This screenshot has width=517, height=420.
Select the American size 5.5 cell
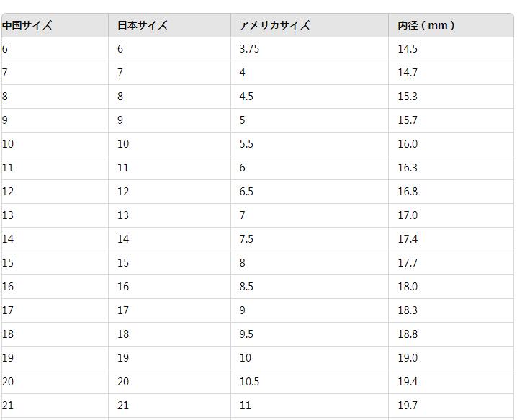tap(246, 144)
